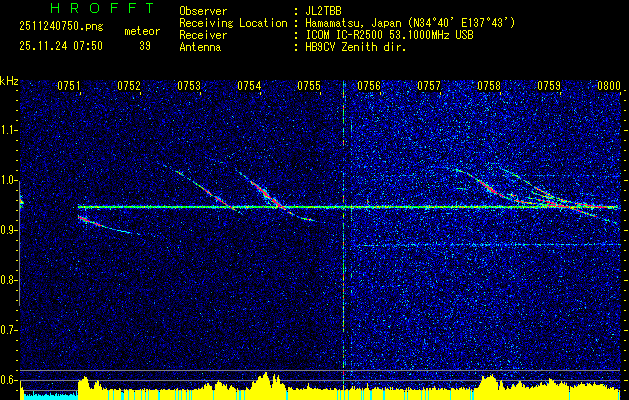Click the 1.1 kHz frequency label

[9, 130]
